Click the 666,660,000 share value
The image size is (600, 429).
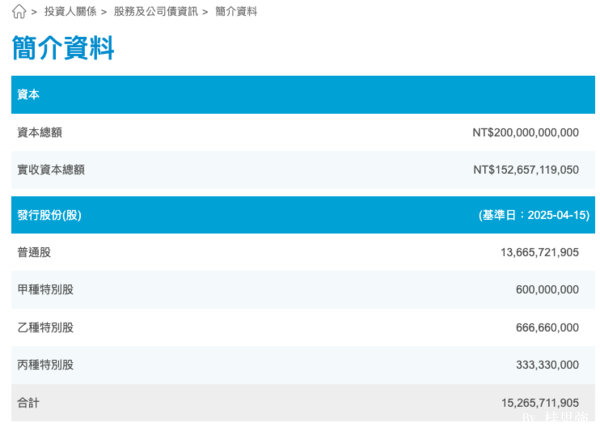(x=547, y=327)
